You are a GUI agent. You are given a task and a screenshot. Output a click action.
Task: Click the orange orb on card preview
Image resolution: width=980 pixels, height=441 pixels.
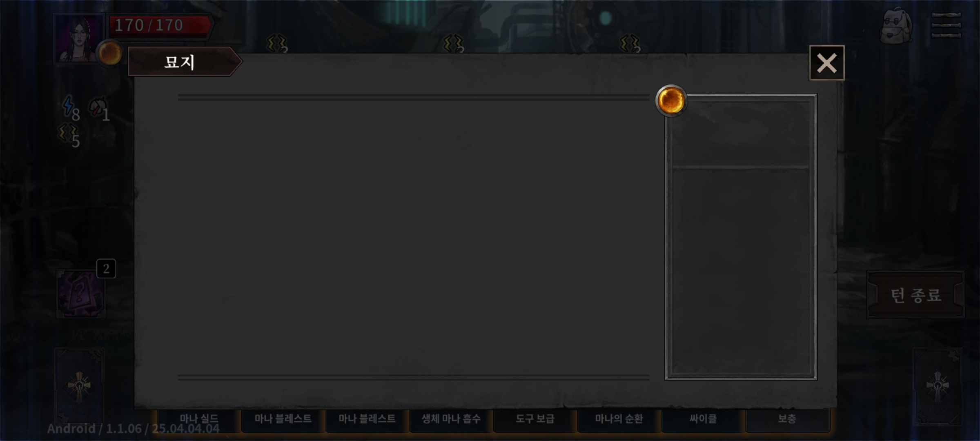click(x=671, y=100)
